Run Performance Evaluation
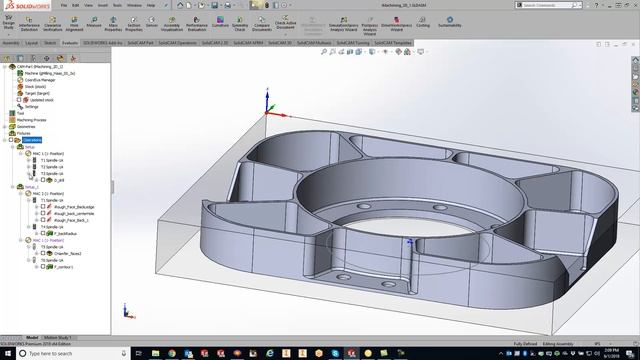This screenshot has height=360, width=640. click(197, 24)
